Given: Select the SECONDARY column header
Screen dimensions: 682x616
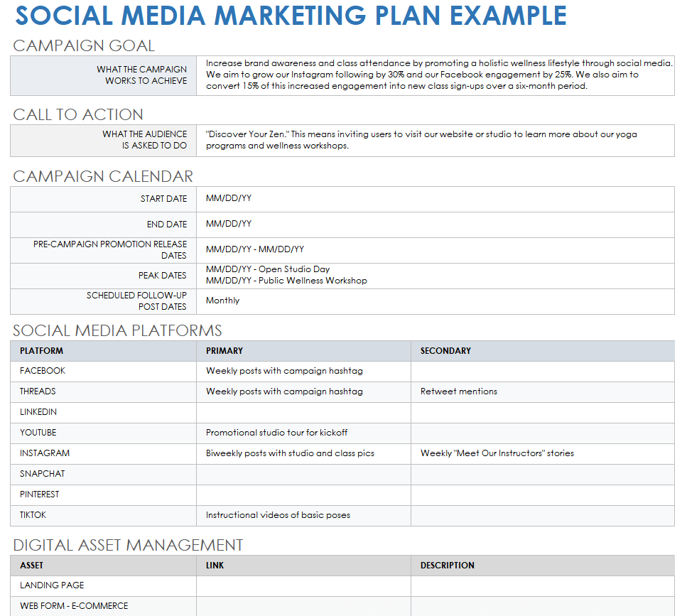Looking at the screenshot, I should [542, 351].
